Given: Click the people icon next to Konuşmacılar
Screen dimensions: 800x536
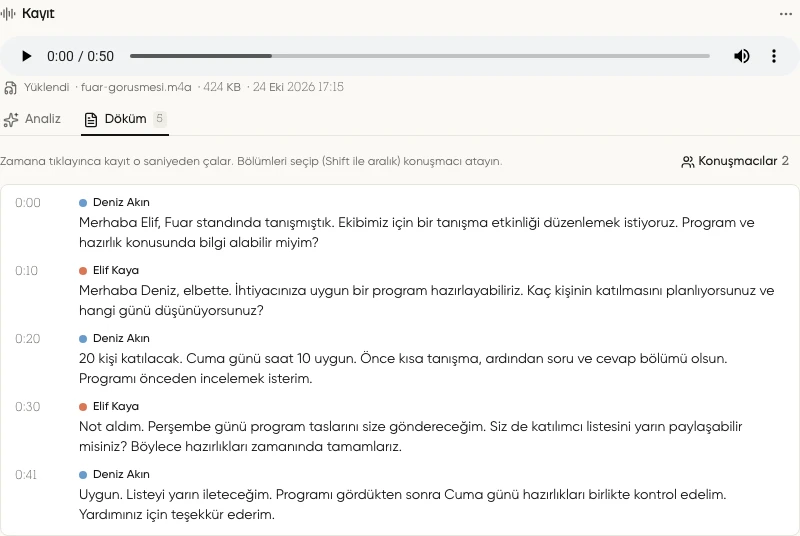Looking at the screenshot, I should tap(687, 162).
